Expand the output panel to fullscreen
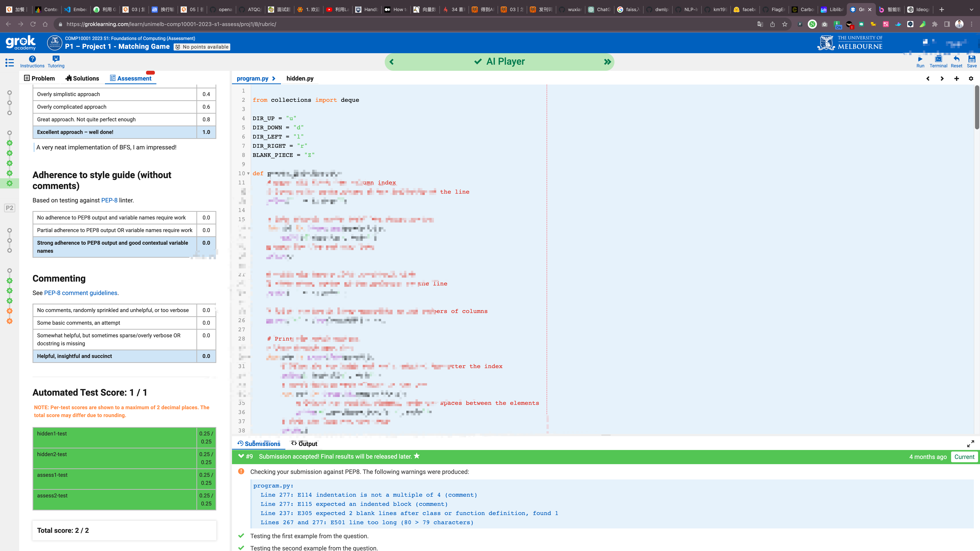 [x=970, y=444]
